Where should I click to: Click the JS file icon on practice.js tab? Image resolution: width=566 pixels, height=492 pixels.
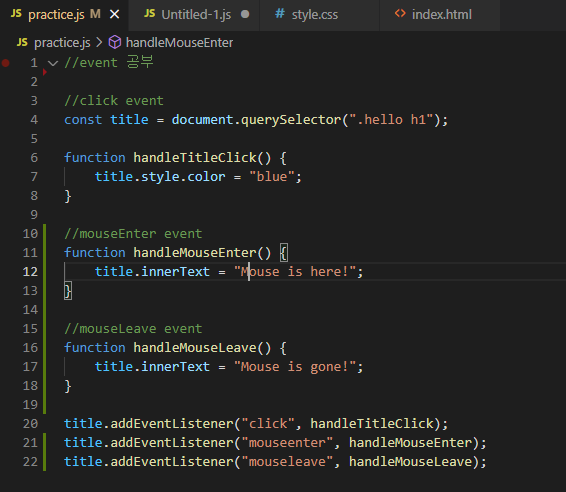pyautogui.click(x=16, y=14)
